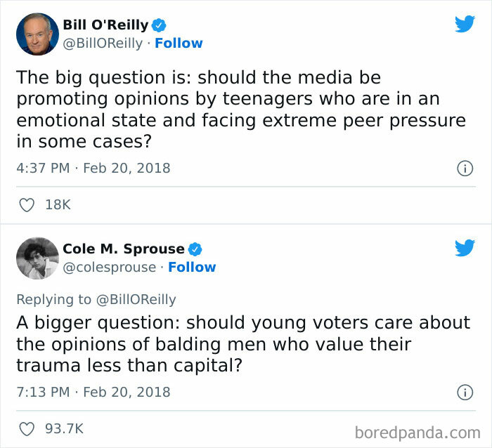Viewport: 492px width, 448px height.
Task: Click verified badge beside Cole M. Sprouse
Action: coord(195,249)
